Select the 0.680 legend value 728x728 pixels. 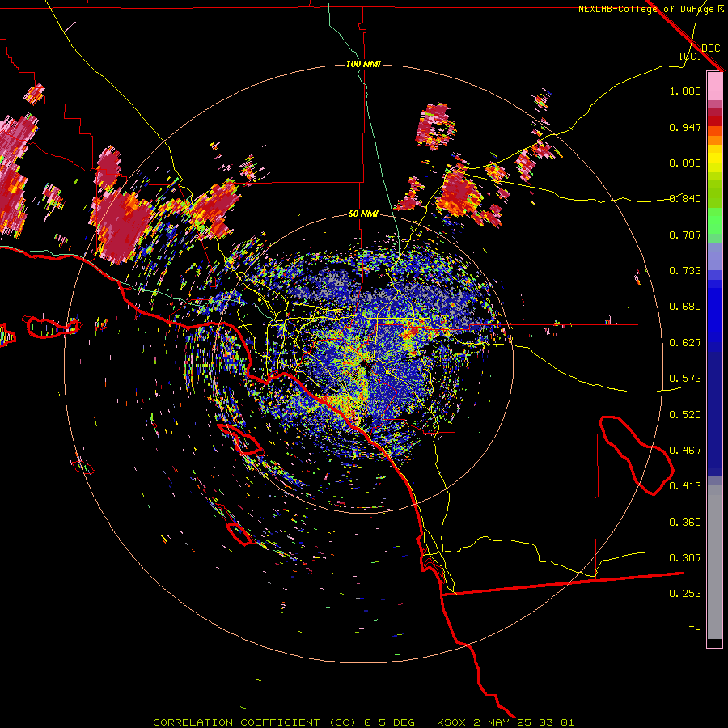tap(685, 307)
